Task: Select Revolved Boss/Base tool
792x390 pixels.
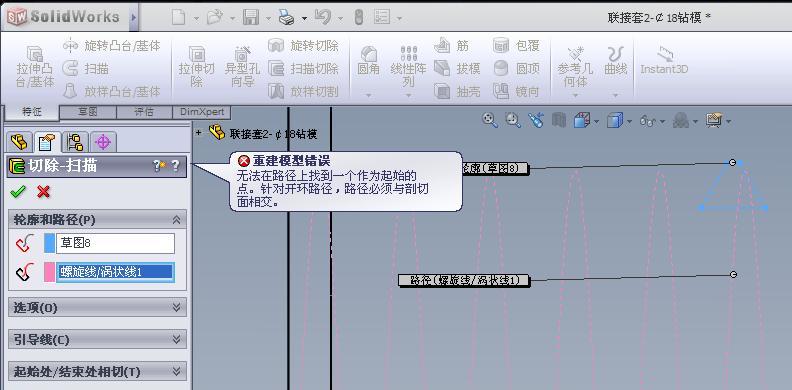Action: tap(112, 45)
